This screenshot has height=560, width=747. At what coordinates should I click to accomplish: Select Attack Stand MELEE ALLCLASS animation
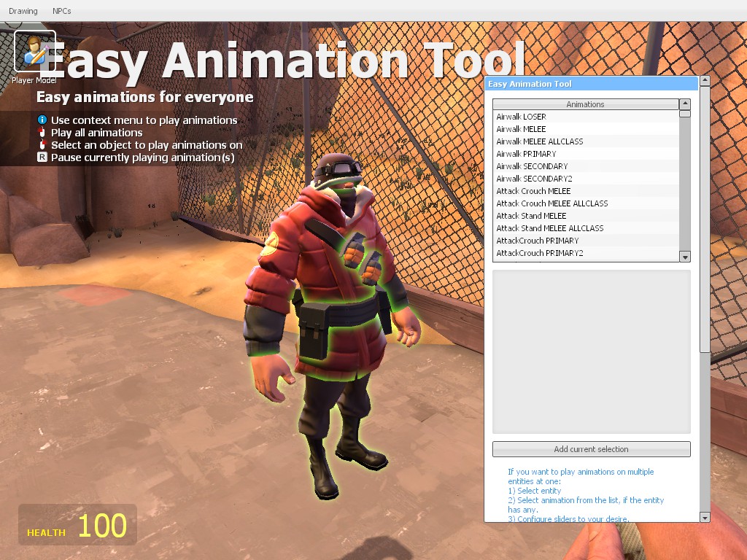(586, 228)
